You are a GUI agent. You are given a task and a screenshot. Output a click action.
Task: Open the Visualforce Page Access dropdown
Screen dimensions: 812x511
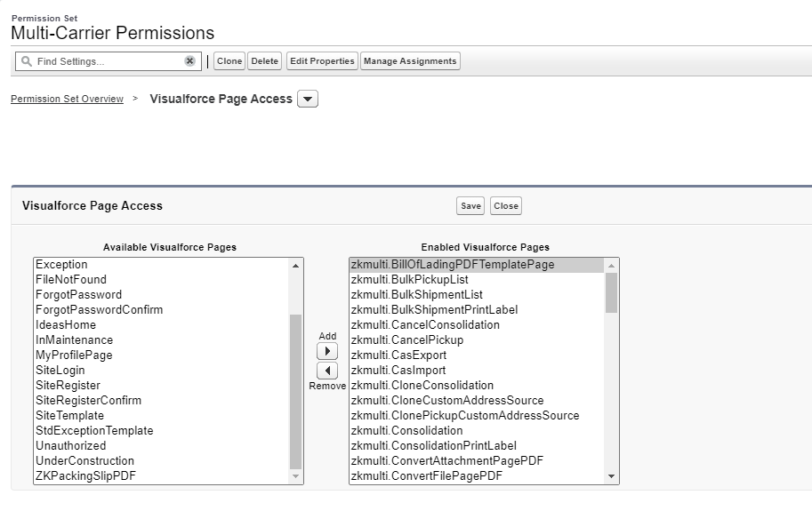tap(308, 99)
